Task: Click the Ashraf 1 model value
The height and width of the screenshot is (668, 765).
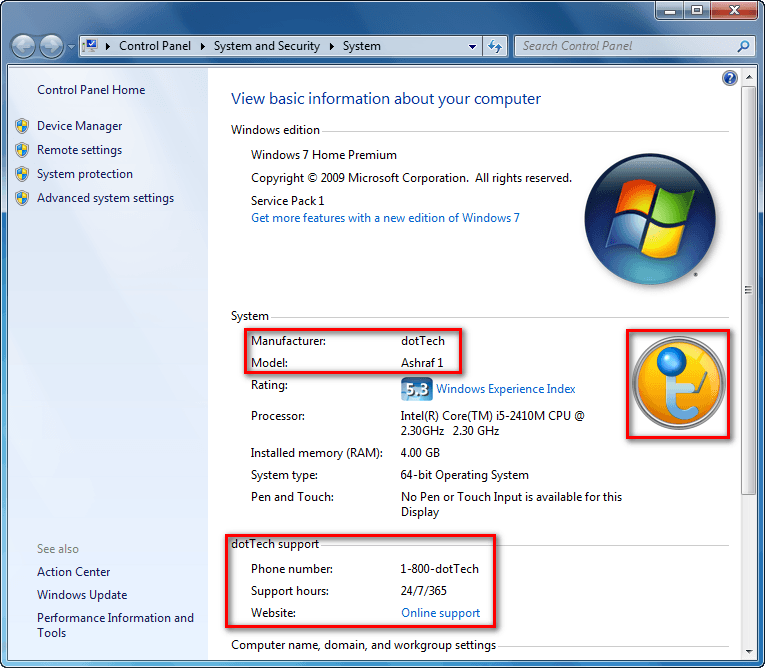Action: pyautogui.click(x=422, y=363)
